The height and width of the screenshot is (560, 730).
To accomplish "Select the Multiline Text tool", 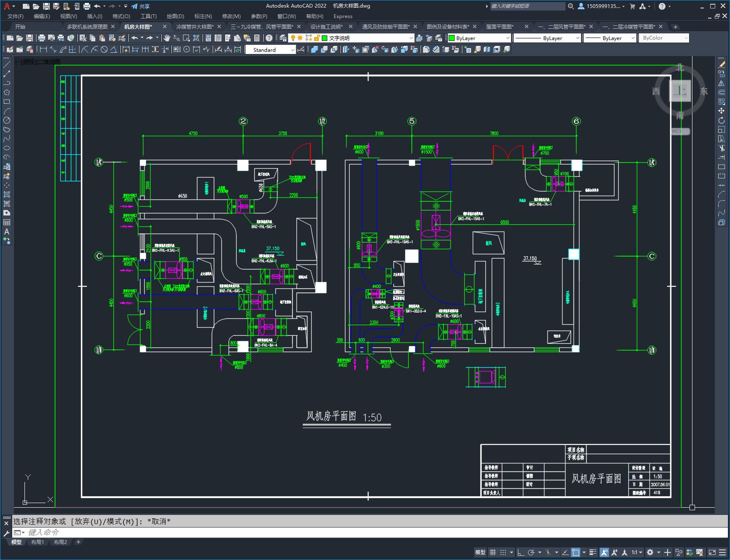I will pyautogui.click(x=6, y=232).
